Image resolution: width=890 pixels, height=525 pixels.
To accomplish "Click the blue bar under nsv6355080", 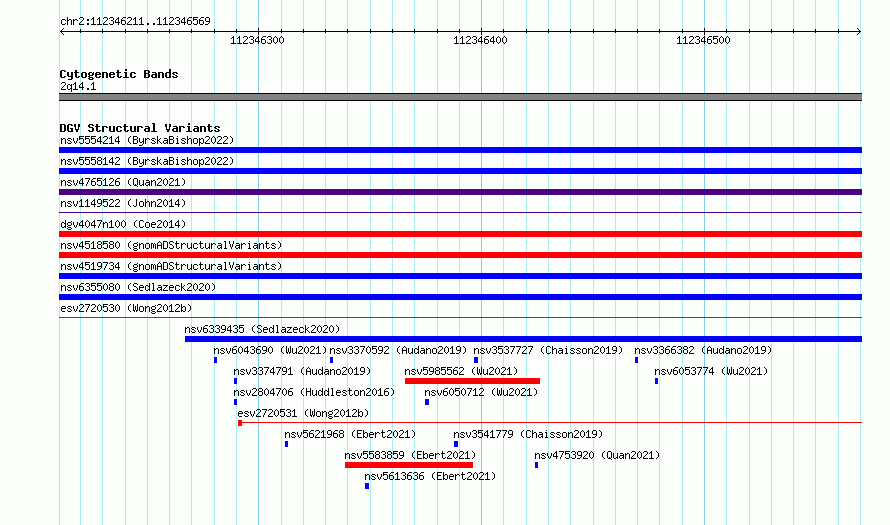I will click(x=460, y=297).
